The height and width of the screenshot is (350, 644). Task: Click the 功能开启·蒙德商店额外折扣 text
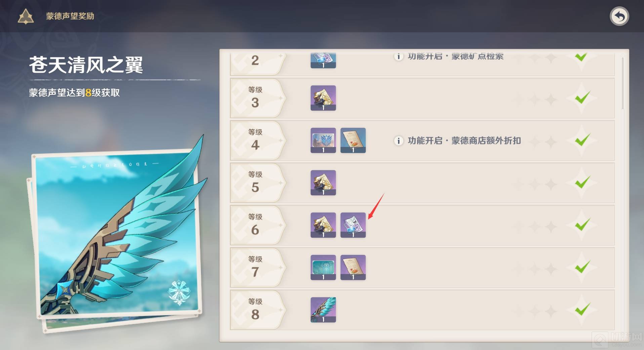pyautogui.click(x=464, y=141)
